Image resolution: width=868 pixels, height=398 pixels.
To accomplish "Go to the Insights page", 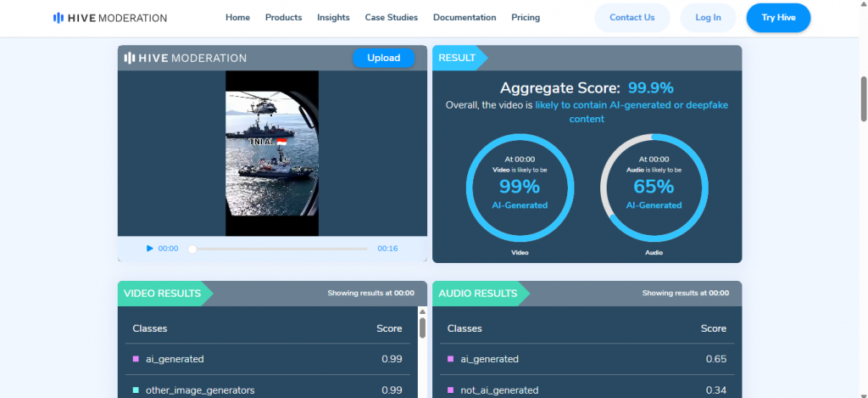I will pos(333,18).
